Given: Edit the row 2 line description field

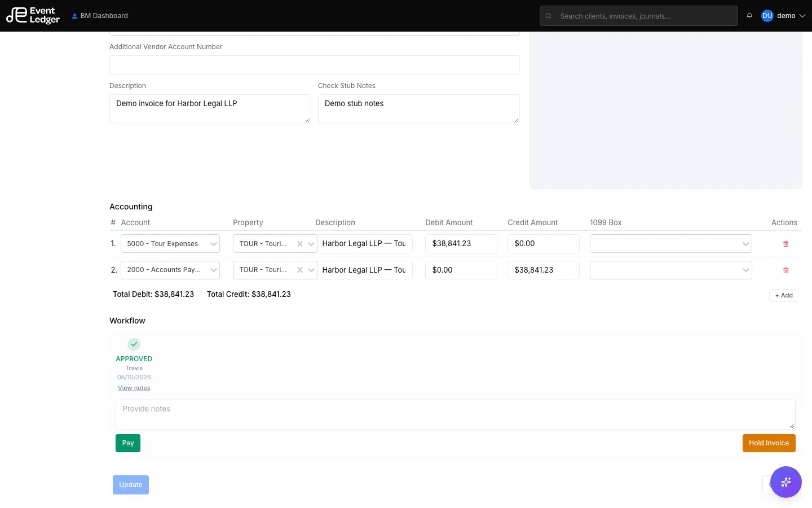Looking at the screenshot, I should click(364, 270).
